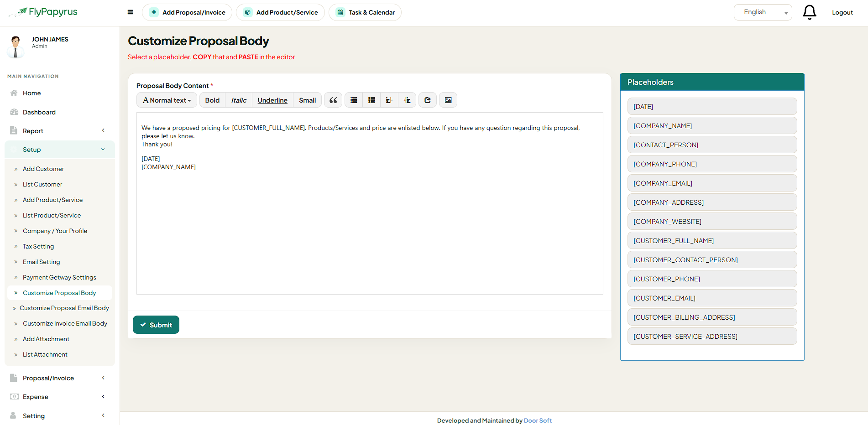Toggle Italic formatting
Screen dimensions: 868x425
(239, 100)
